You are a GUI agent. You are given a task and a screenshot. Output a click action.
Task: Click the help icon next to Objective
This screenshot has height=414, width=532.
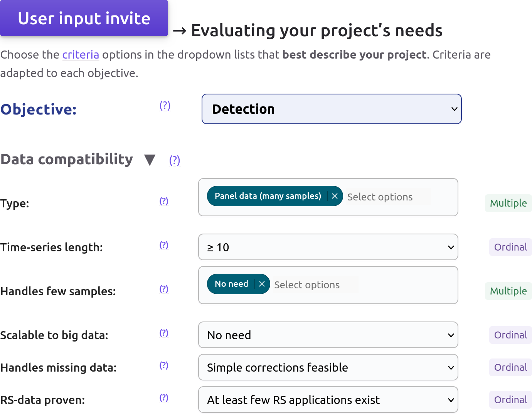[x=165, y=106]
